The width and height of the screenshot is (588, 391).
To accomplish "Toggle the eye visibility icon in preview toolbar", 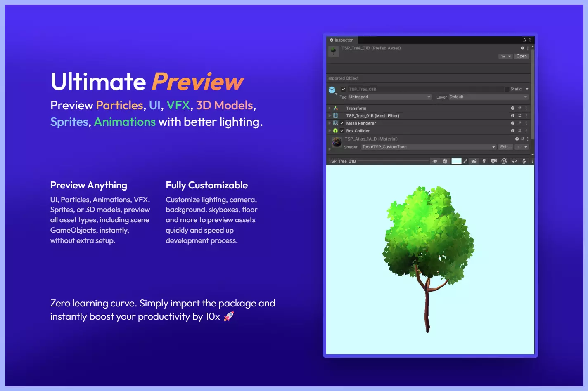I will click(x=435, y=161).
